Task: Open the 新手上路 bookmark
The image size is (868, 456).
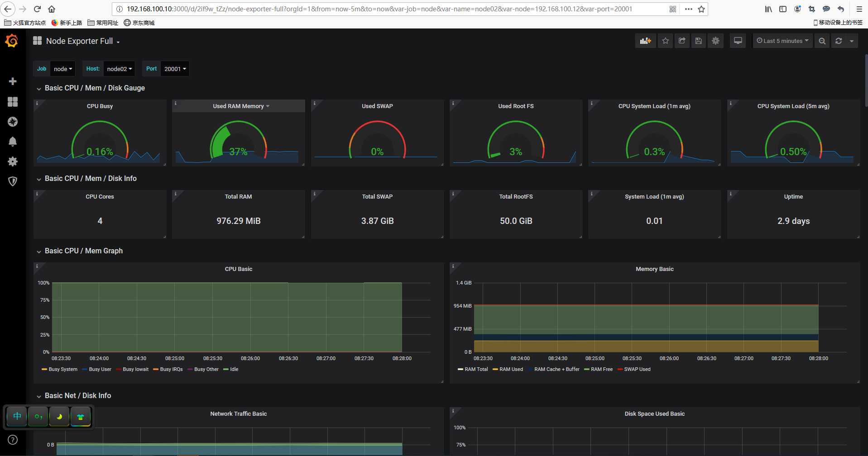Action: coord(67,23)
